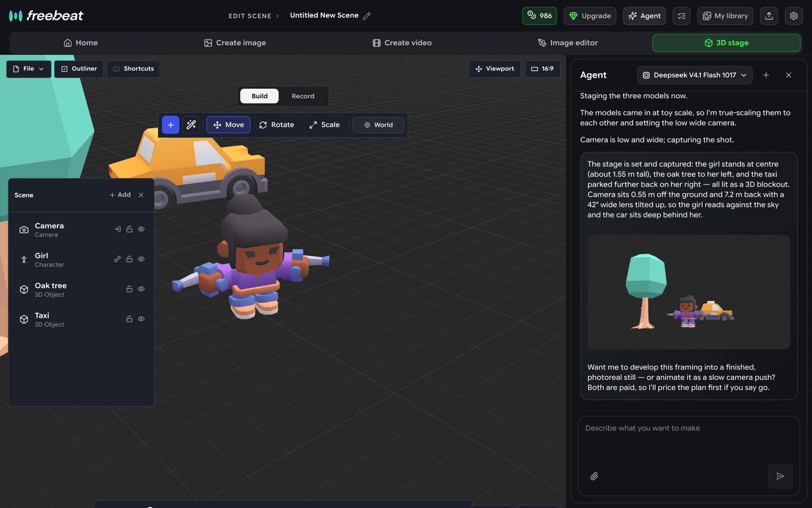Image resolution: width=812 pixels, height=508 pixels.
Task: Click the blue plus add-object button
Action: coord(171,125)
